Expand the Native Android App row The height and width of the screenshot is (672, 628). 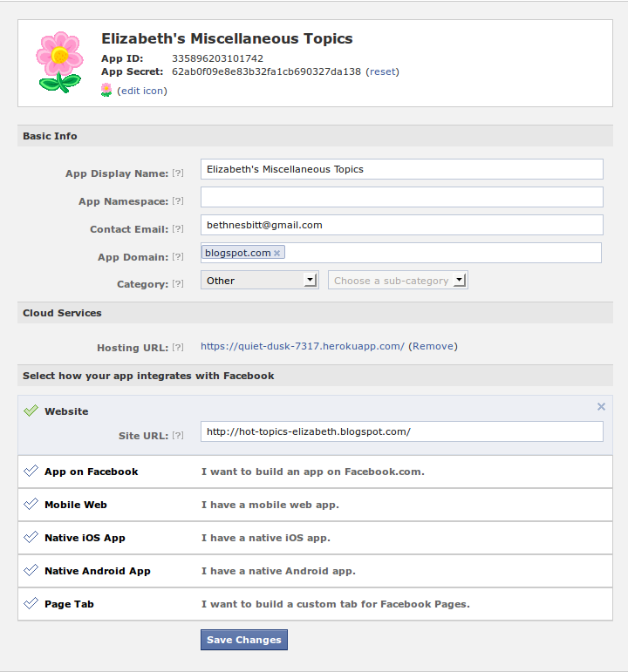pos(315,571)
